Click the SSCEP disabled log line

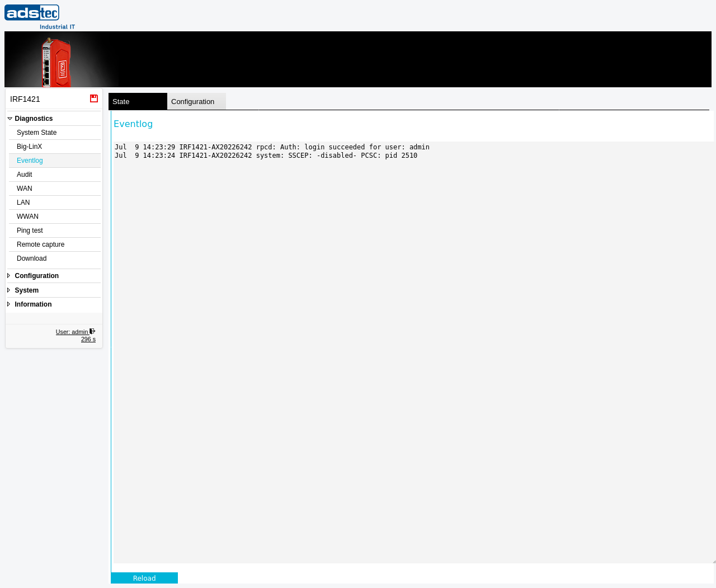tap(266, 156)
